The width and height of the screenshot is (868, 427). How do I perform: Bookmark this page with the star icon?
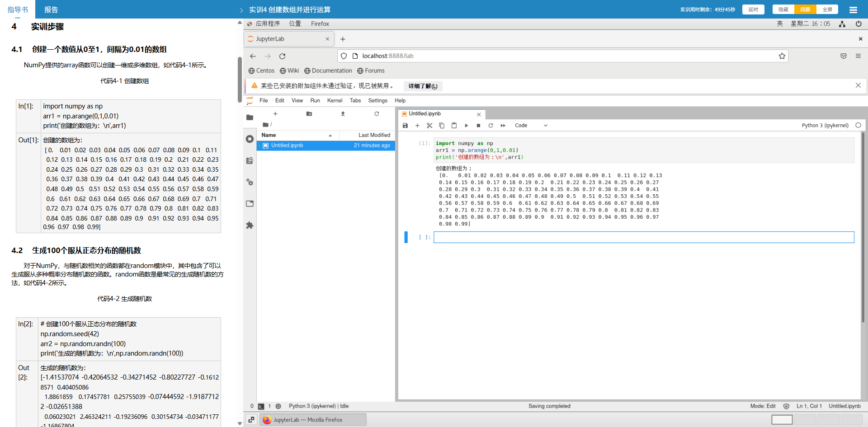pyautogui.click(x=782, y=56)
